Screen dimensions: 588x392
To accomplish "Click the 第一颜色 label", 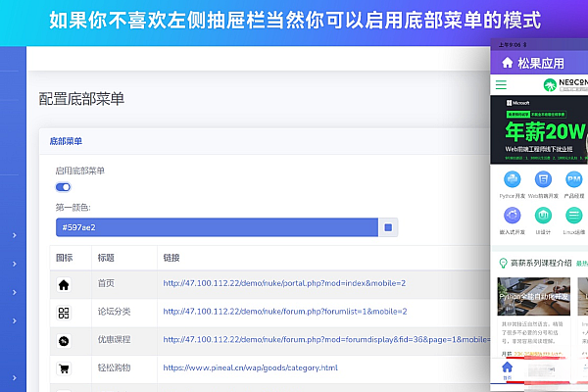I will [x=73, y=207].
